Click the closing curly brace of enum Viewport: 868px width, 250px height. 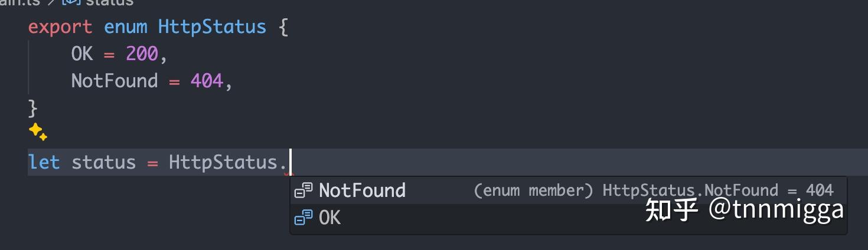pos(33,108)
